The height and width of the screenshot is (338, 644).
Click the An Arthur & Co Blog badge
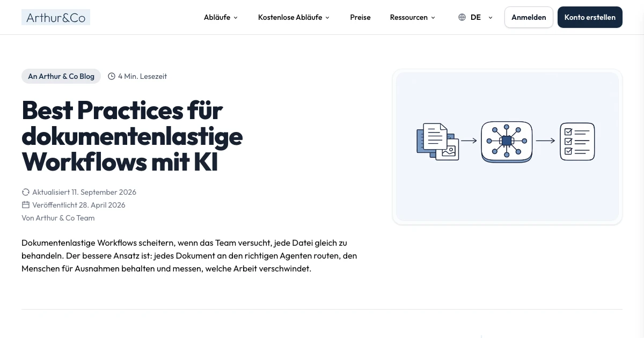[x=61, y=76]
